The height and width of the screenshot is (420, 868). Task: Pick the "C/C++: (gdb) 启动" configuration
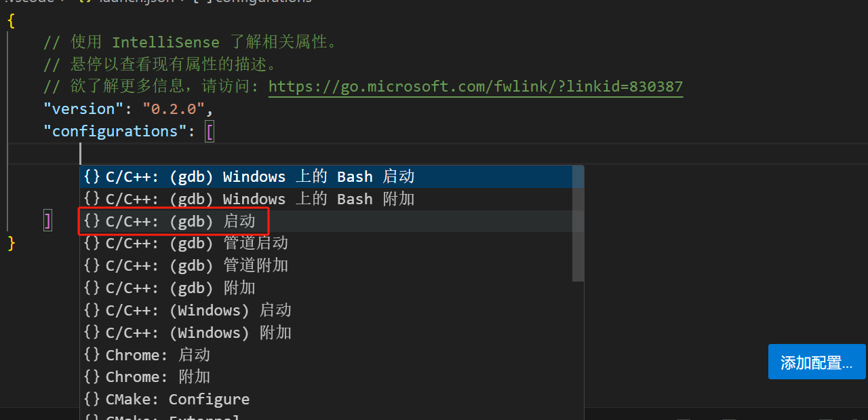point(180,221)
